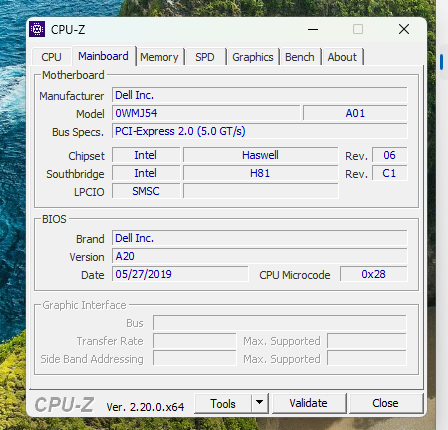Select the LPCIO value SMSC

point(146,191)
